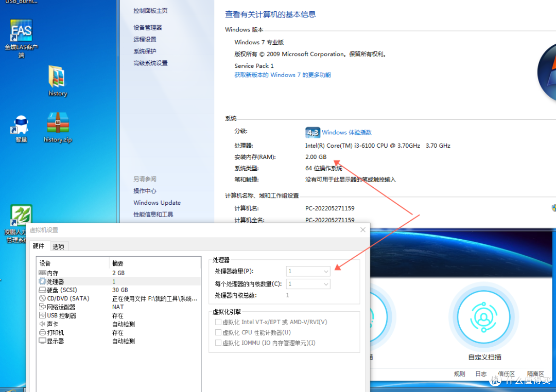Select the 显示器 device icon
556x392 pixels.
point(42,341)
